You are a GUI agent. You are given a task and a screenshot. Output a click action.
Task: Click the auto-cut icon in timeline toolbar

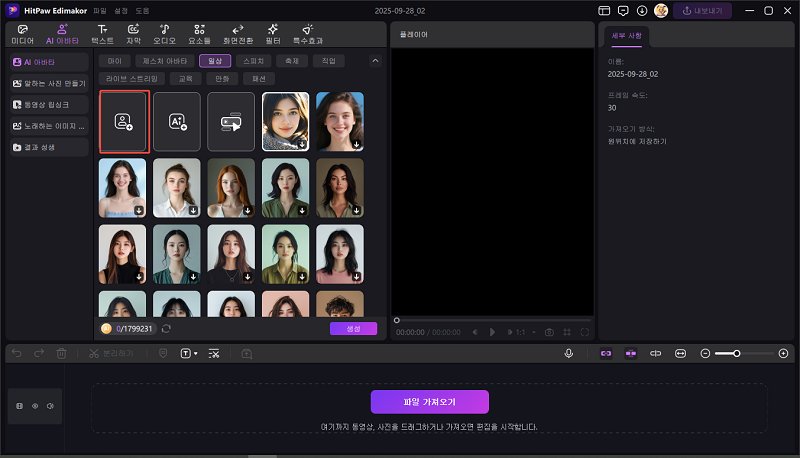(214, 353)
